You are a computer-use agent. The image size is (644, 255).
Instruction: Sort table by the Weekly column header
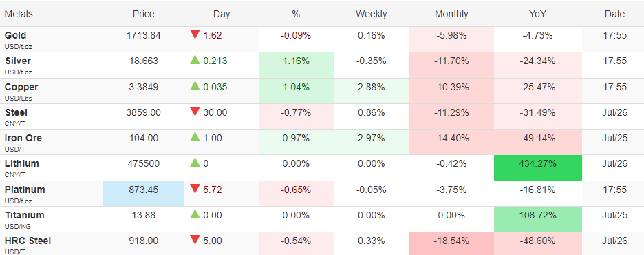point(371,14)
